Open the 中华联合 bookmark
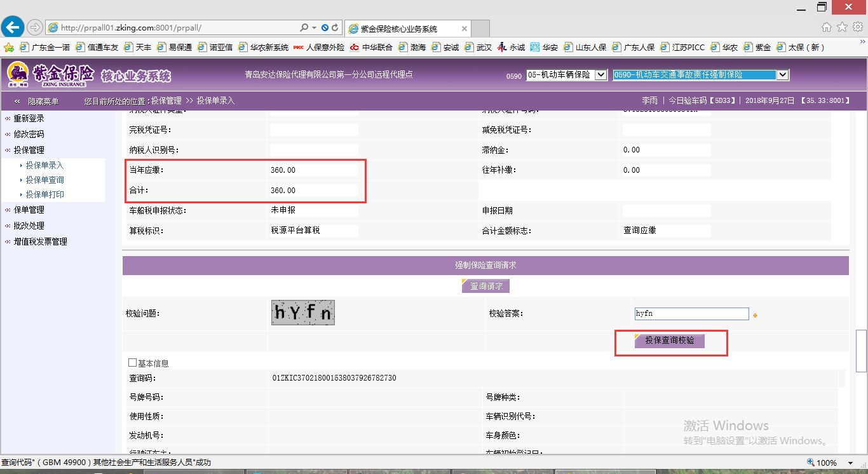This screenshot has width=868, height=474. point(372,48)
